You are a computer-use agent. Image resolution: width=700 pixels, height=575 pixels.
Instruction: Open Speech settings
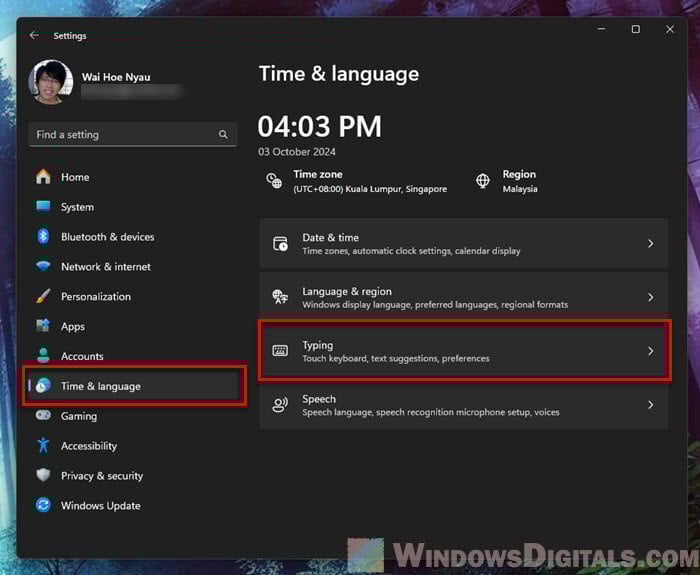click(x=463, y=405)
